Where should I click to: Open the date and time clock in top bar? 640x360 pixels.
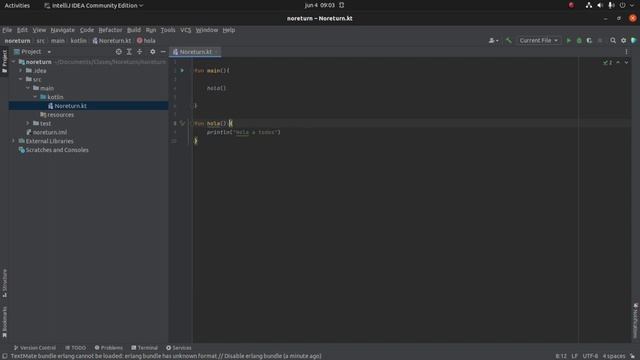click(x=320, y=5)
